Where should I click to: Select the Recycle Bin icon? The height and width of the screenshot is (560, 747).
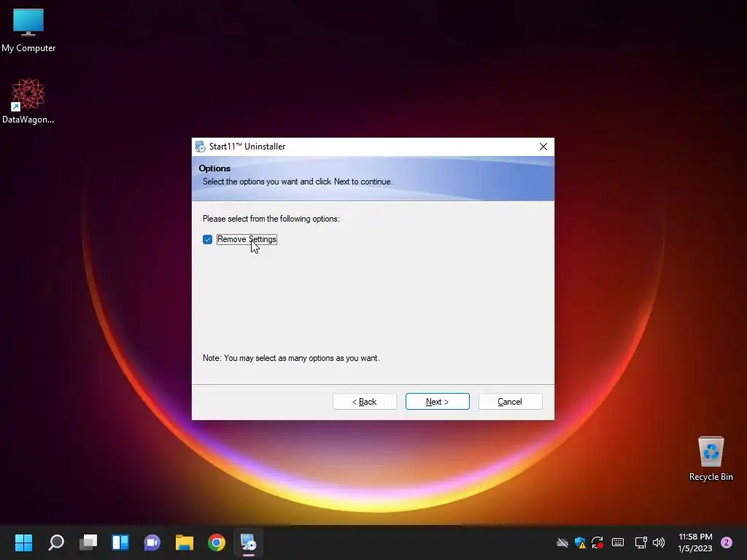click(711, 459)
